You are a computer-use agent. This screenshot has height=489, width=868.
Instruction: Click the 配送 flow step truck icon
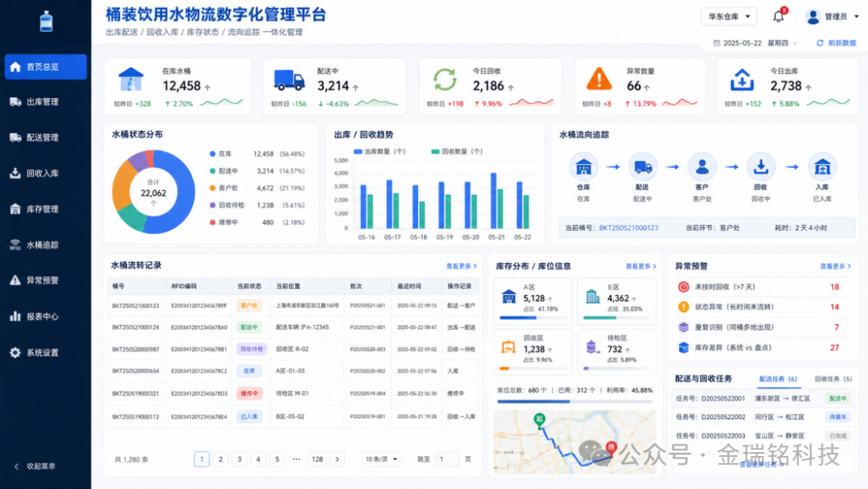(642, 166)
